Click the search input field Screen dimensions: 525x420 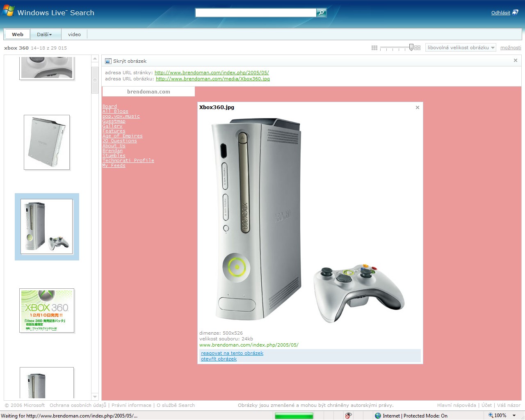point(256,13)
